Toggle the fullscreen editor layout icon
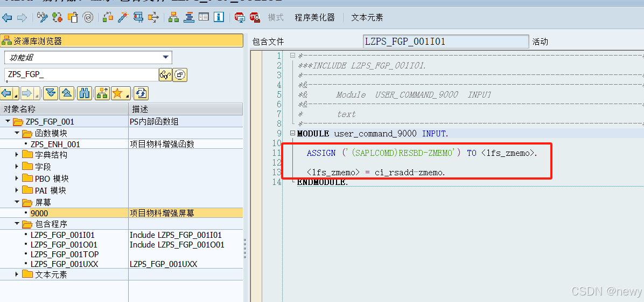 pyautogui.click(x=204, y=17)
